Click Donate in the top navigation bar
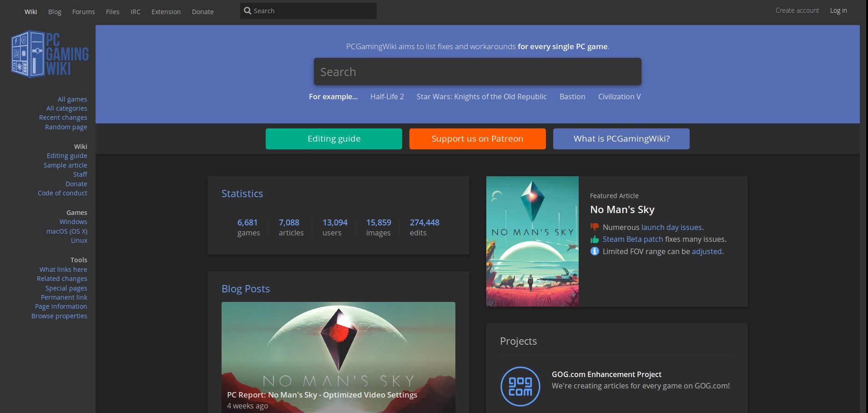This screenshot has height=413, width=868. click(x=203, y=12)
